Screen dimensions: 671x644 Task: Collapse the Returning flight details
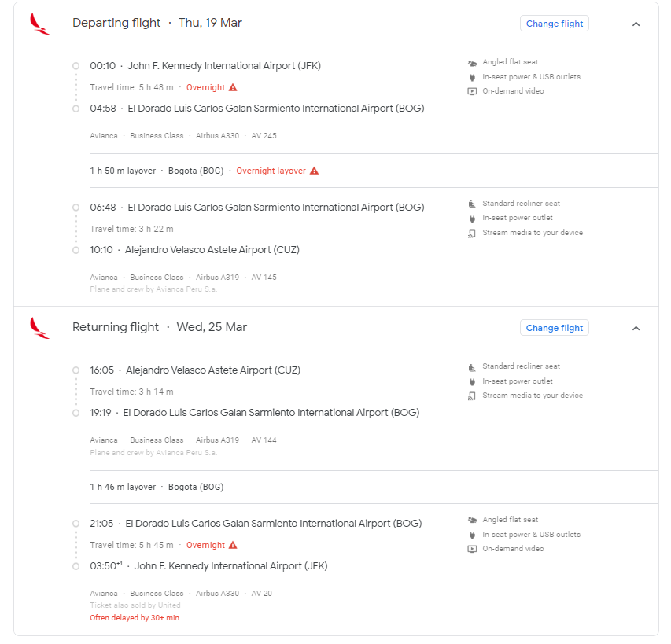point(636,329)
